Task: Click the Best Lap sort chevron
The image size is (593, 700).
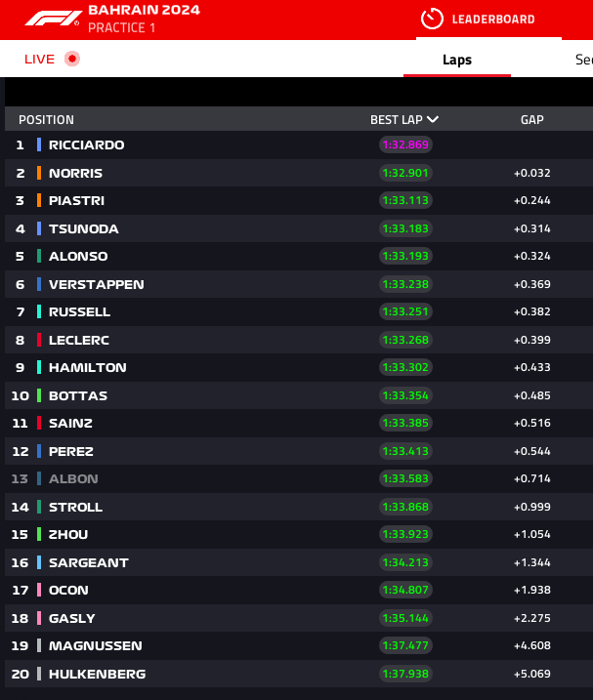Action: point(433,119)
